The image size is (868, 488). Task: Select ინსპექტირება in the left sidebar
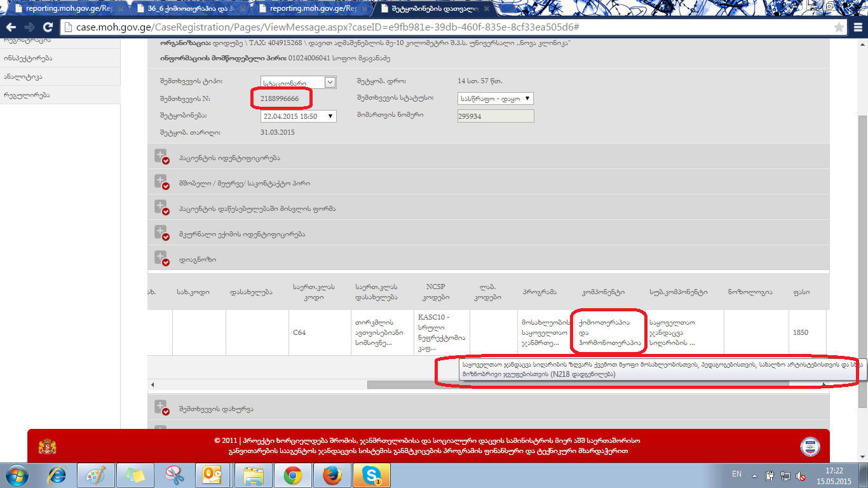(28, 58)
